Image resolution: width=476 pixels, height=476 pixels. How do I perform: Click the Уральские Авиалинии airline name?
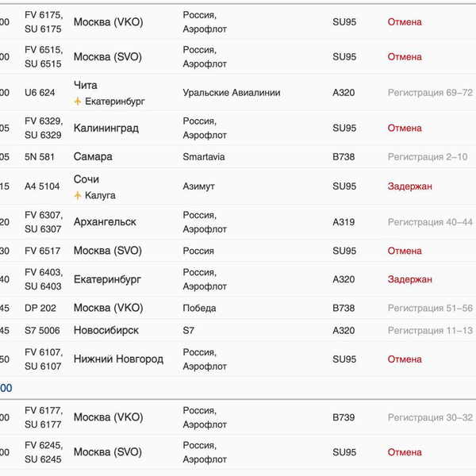click(x=232, y=93)
